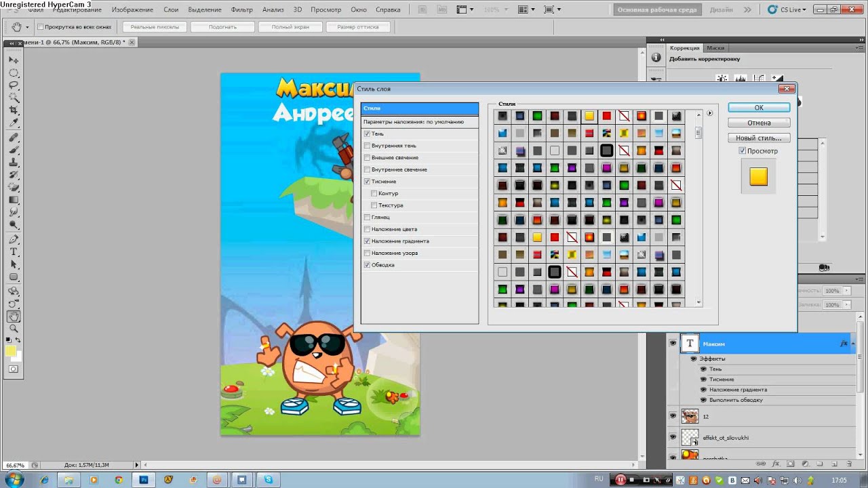868x488 pixels.
Task: Select the Crop tool
Action: click(14, 110)
